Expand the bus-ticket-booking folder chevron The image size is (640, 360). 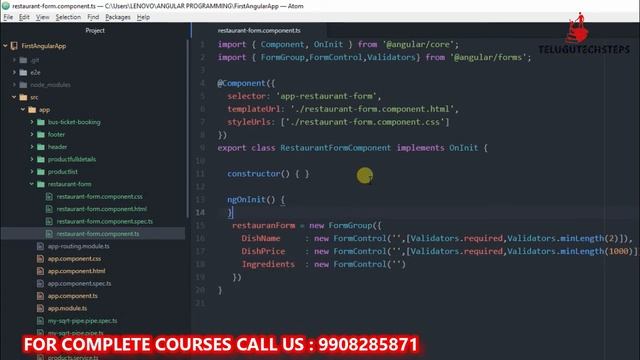tap(32, 122)
